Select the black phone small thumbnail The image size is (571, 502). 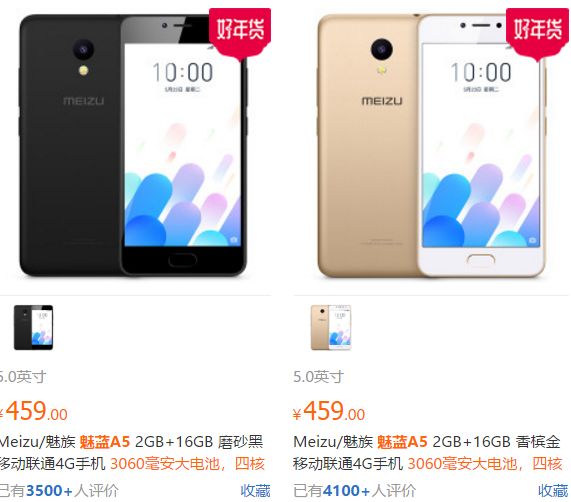point(34,328)
